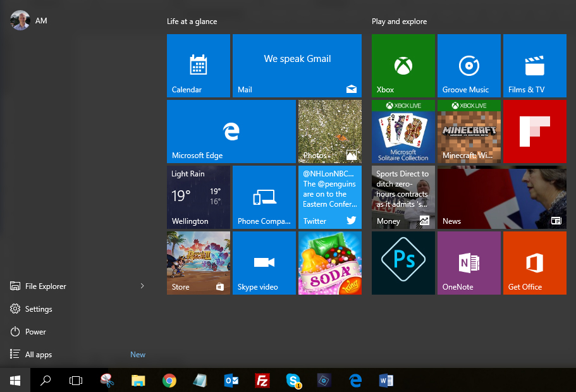
Task: Click the New label beside All apps
Action: pyautogui.click(x=138, y=355)
